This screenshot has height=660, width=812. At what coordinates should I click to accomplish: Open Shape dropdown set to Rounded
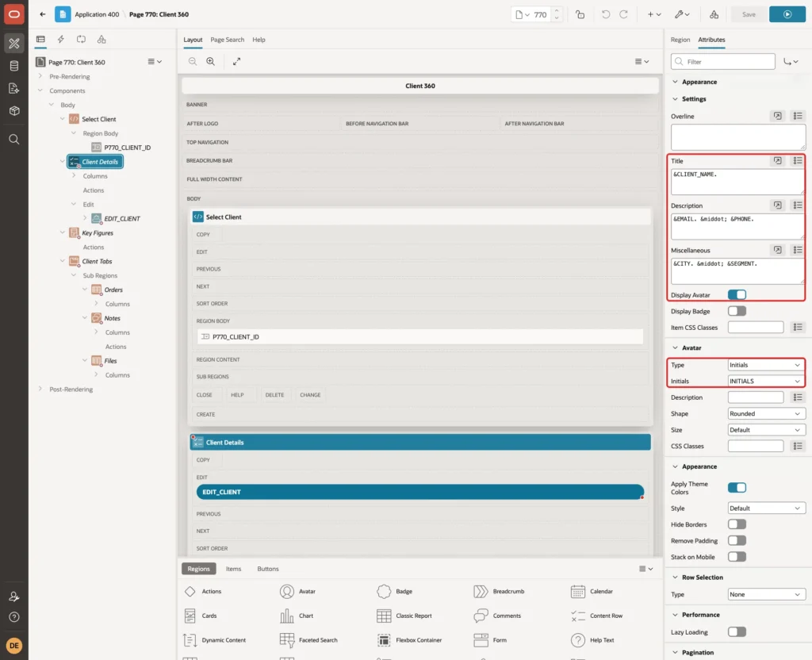coord(766,413)
